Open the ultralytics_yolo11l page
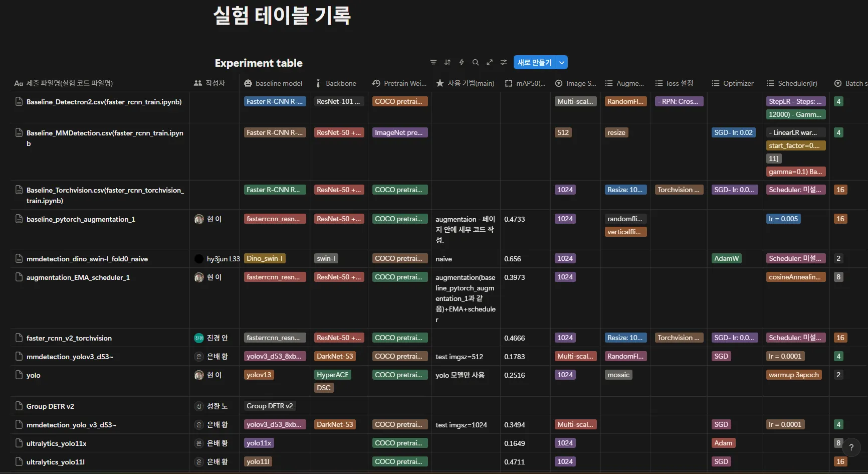 click(x=55, y=462)
